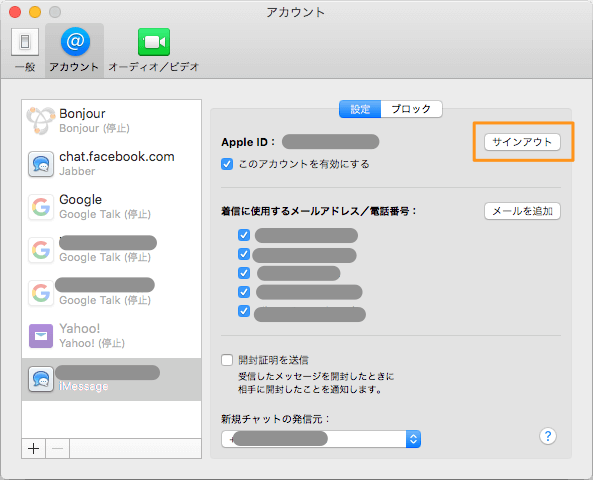Open the 新規チャットの発信元 dropdown

click(x=321, y=439)
